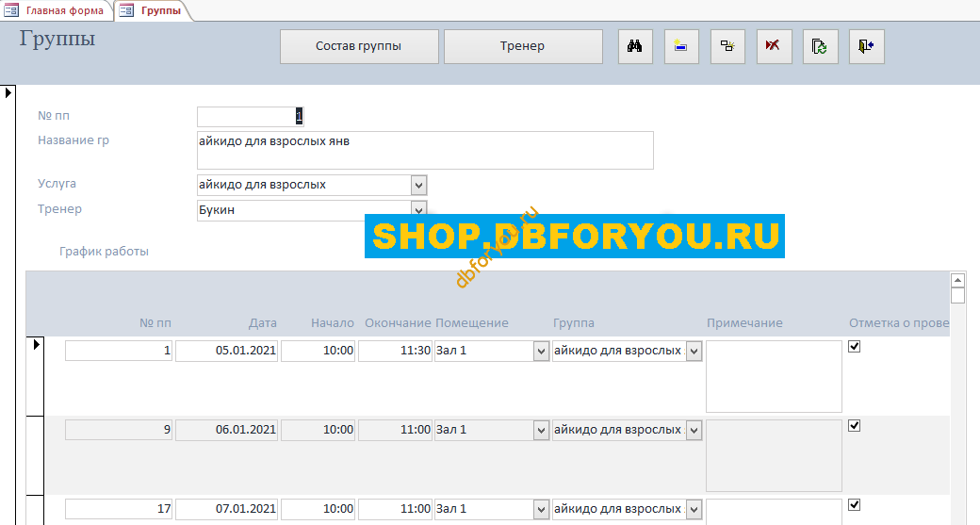Expand the Тренер combo box arrow

[x=418, y=208]
